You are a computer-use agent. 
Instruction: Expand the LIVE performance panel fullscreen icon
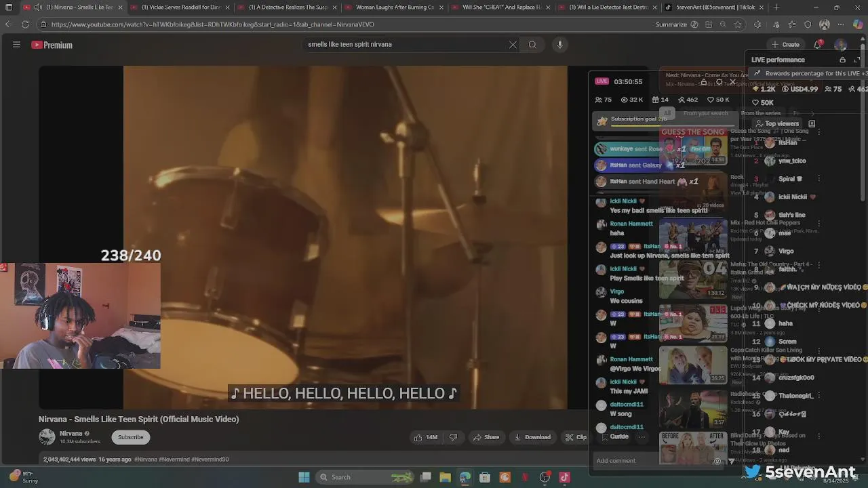coord(857,60)
